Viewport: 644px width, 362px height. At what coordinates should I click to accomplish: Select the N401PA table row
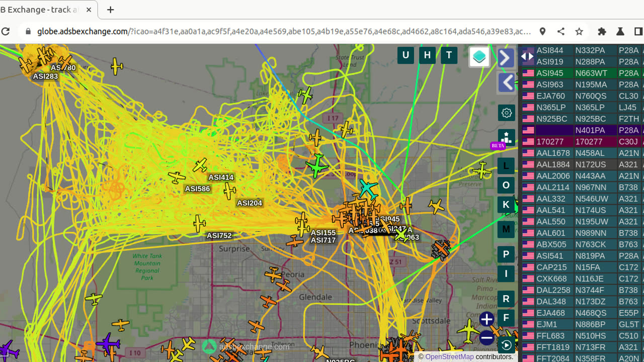coord(582,130)
